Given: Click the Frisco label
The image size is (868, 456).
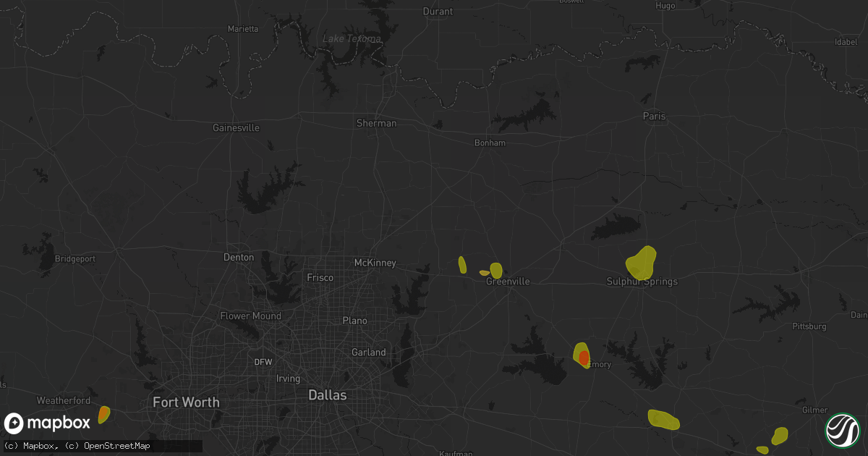Looking at the screenshot, I should point(320,277).
